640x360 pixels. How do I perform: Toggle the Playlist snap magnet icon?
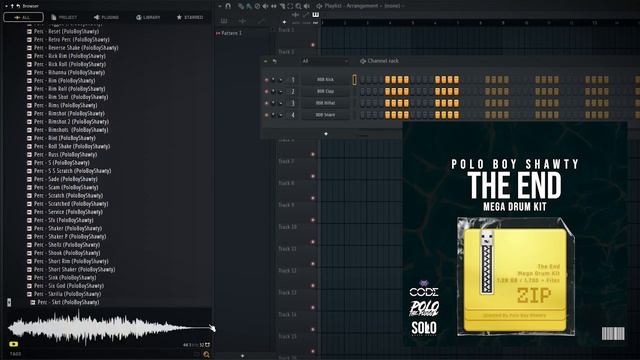tap(228, 6)
